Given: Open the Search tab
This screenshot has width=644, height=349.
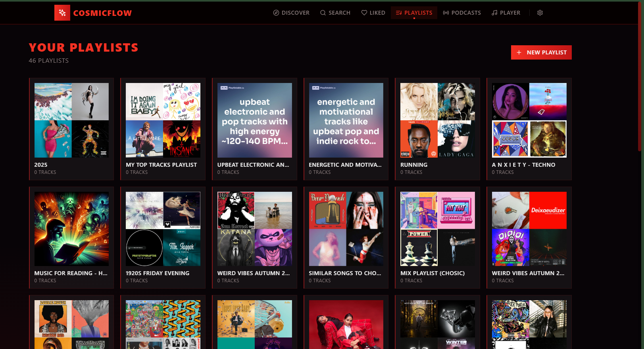Looking at the screenshot, I should click(x=335, y=13).
